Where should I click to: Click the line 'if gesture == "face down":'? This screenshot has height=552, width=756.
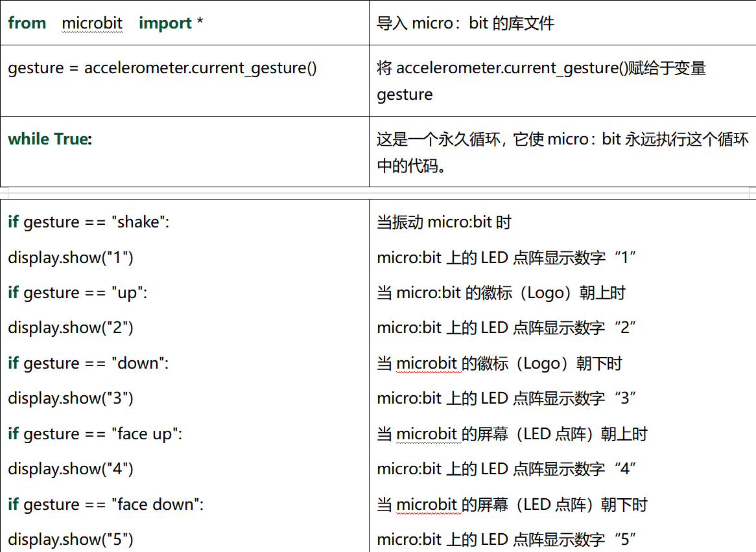106,504
